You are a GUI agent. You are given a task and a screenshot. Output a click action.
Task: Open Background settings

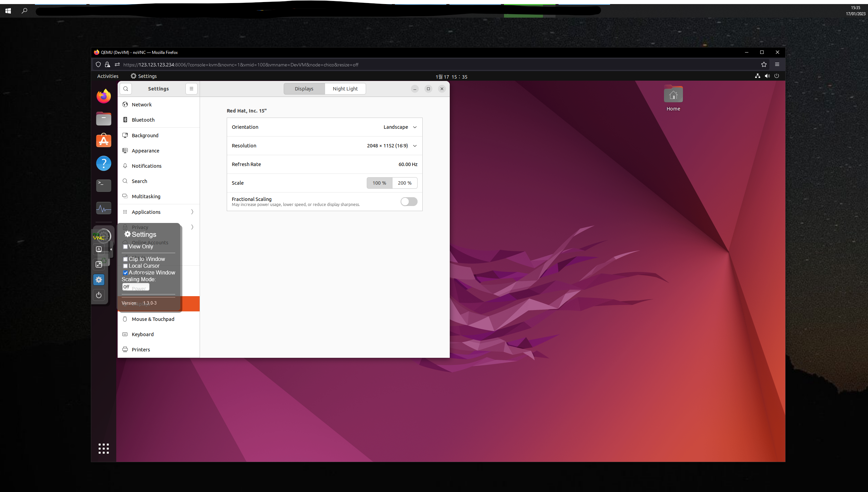[x=159, y=135]
